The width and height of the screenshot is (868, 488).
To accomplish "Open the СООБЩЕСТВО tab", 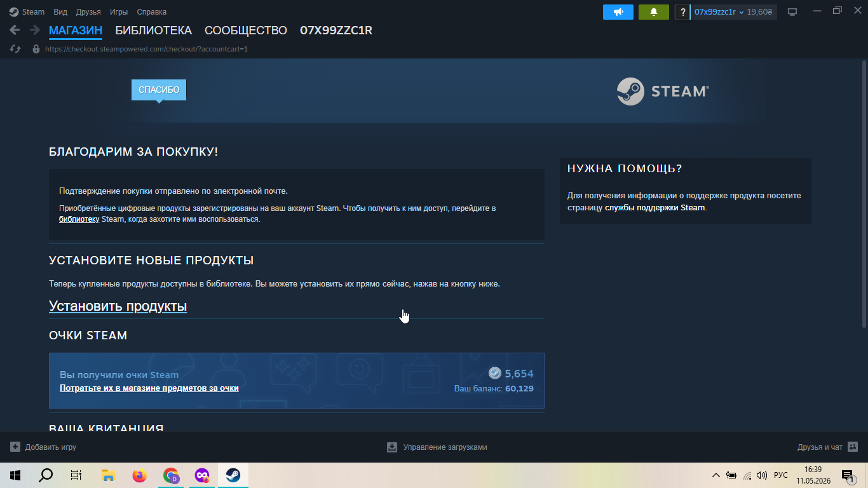I will pyautogui.click(x=246, y=30).
